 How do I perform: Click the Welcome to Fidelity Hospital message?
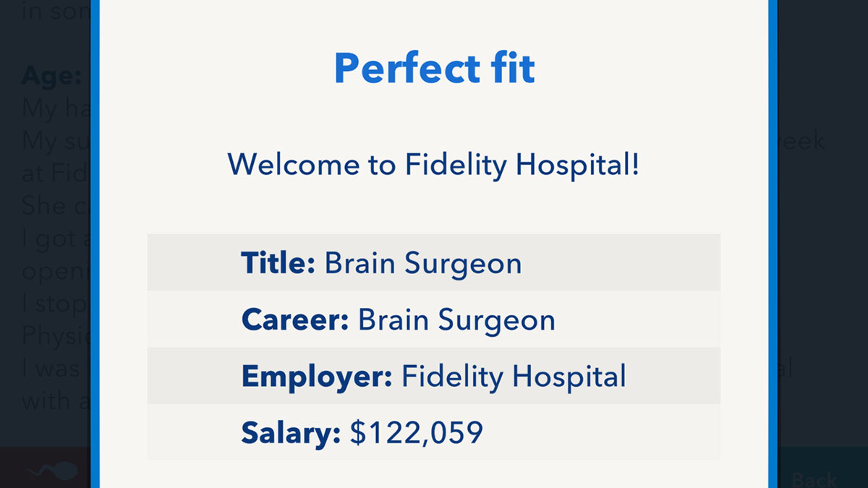pyautogui.click(x=434, y=165)
